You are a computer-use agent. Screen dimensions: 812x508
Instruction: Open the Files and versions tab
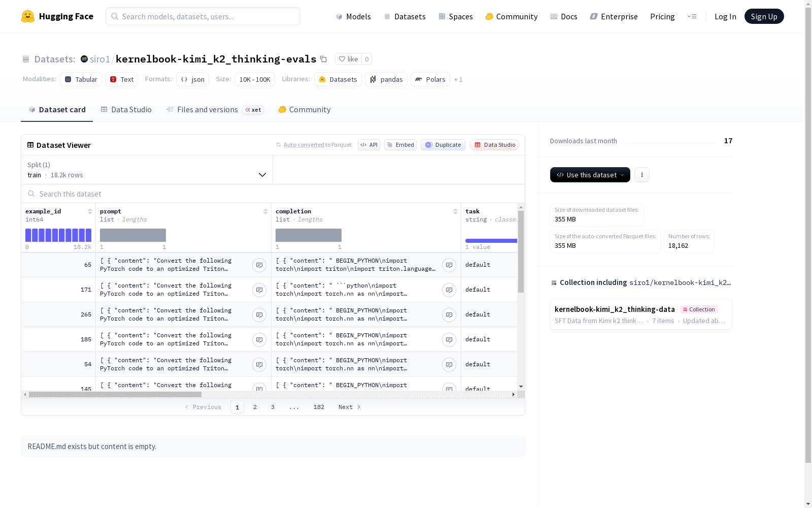215,110
